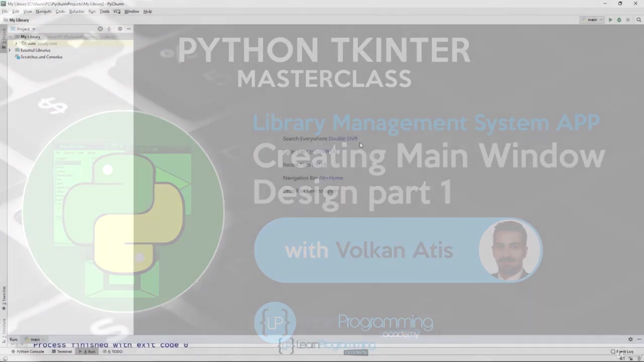Open the Help menu
The width and height of the screenshot is (644, 362).
[x=147, y=11]
